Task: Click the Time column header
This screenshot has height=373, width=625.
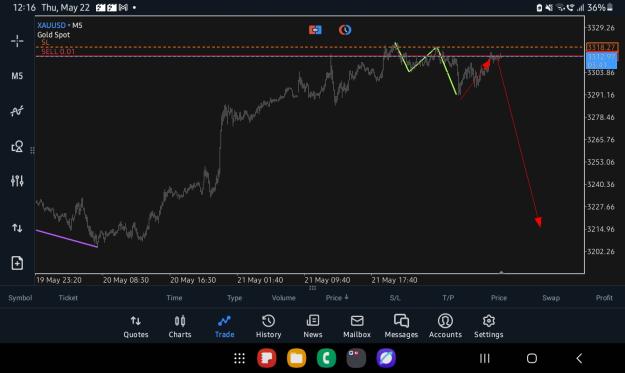Action: click(174, 298)
